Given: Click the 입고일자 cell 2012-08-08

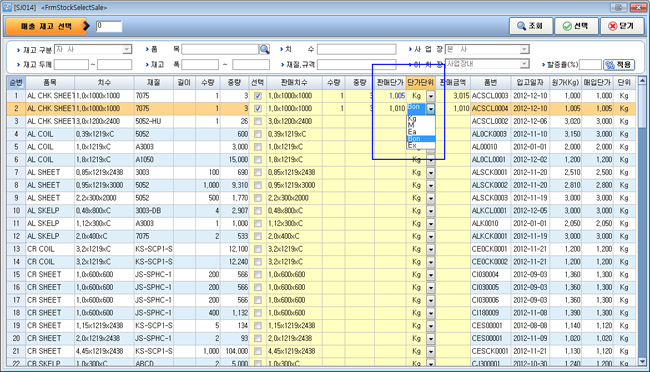Looking at the screenshot, I should [530, 326].
